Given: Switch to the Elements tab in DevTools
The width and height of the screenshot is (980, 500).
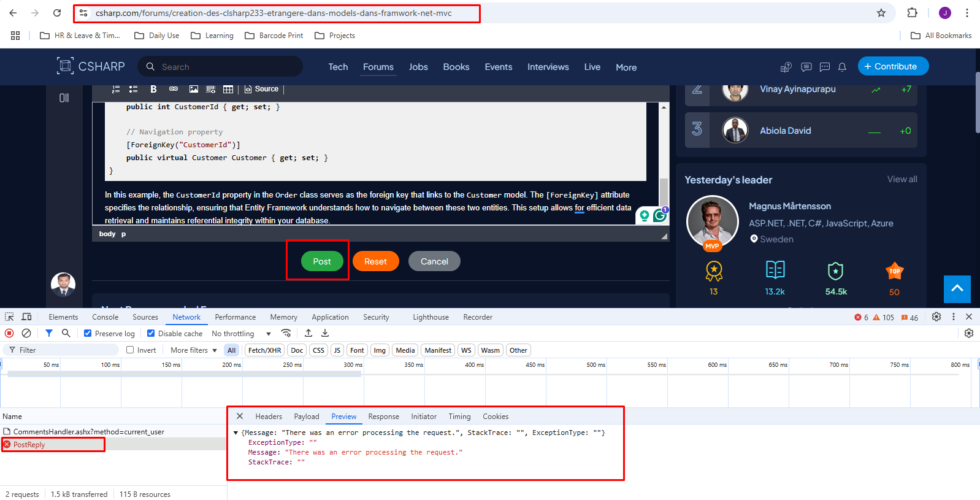Looking at the screenshot, I should 63,317.
